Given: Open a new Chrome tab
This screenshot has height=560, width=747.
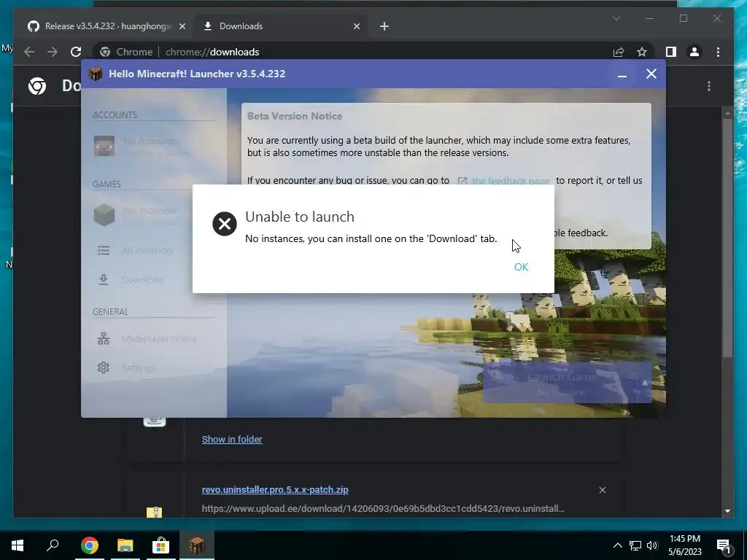Looking at the screenshot, I should point(384,26).
